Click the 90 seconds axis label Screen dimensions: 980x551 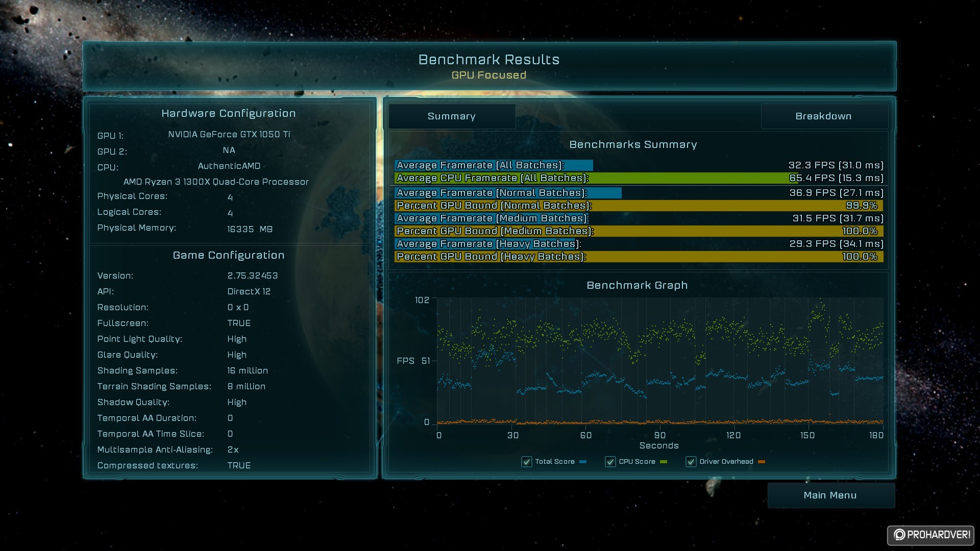tap(660, 436)
